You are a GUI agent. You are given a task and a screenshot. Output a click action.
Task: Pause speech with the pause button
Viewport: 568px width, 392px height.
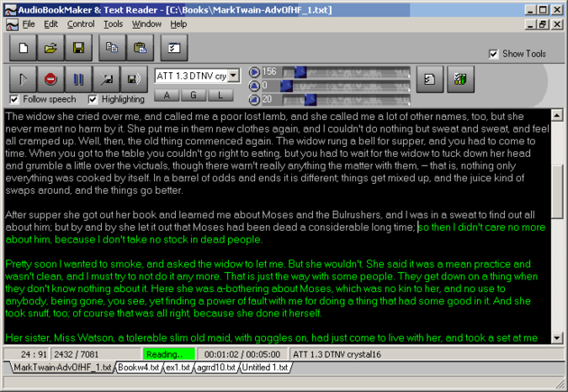(x=78, y=79)
